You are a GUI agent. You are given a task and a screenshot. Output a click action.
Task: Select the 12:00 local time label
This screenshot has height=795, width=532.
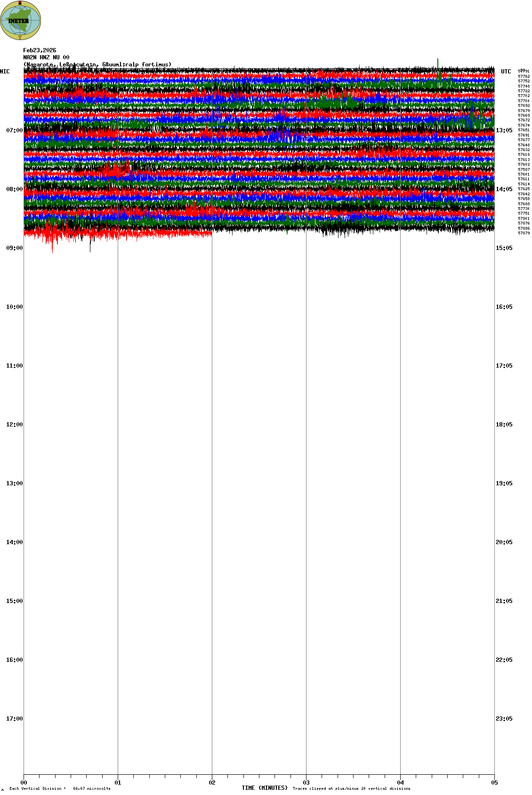(14, 425)
